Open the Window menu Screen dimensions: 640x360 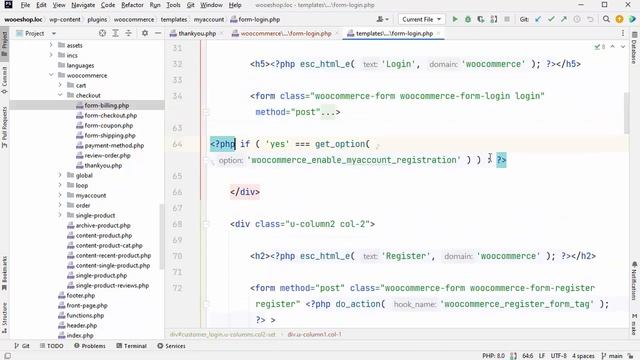point(211,5)
